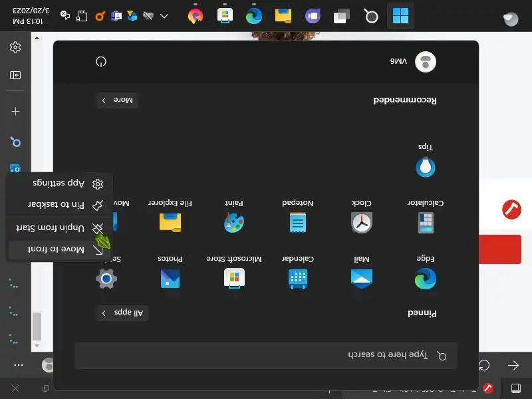Screen dimensions: 532x399
Task: Click the taskbar Start button
Action: [400, 16]
